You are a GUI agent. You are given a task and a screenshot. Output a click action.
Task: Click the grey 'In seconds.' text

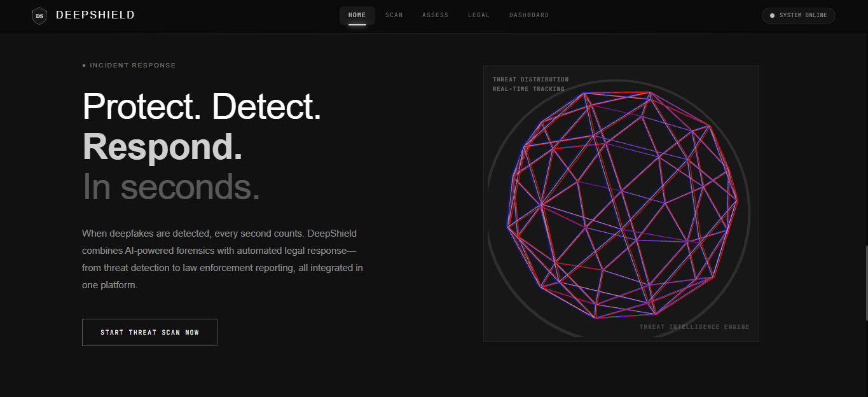click(171, 186)
